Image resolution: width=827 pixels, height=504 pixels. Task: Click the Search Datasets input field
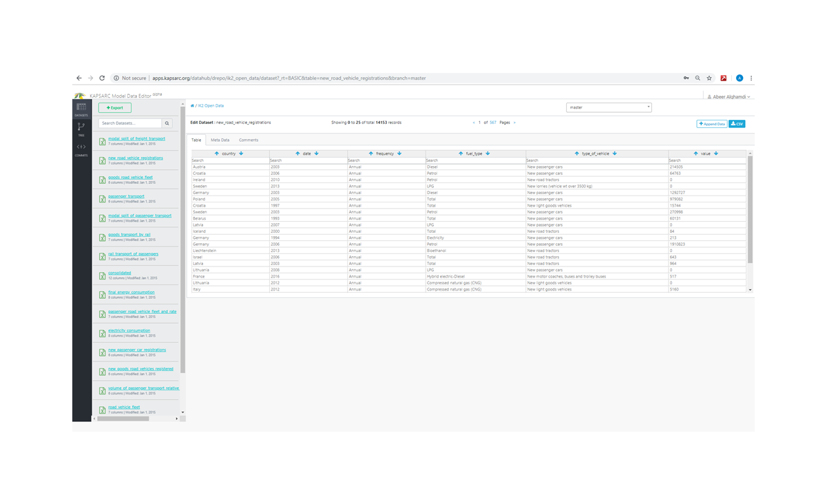[130, 123]
